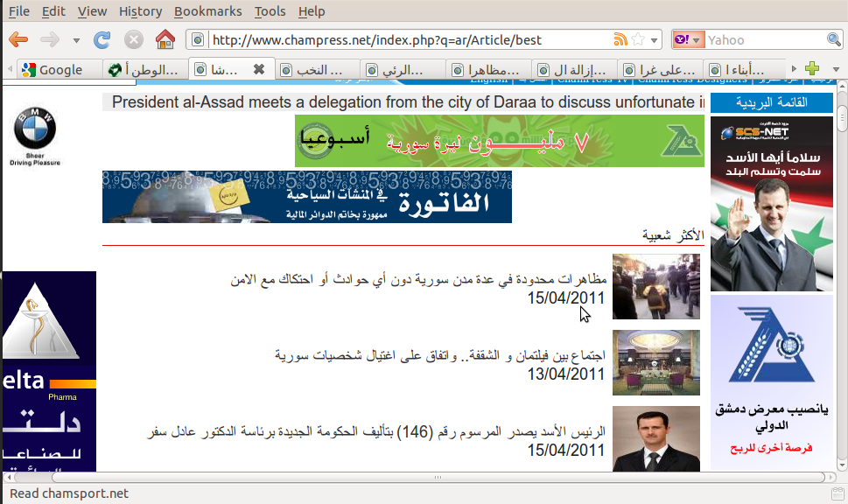Viewport: 848px width, 504px height.
Task: Switch to the إزالة ال tab
Action: [576, 69]
